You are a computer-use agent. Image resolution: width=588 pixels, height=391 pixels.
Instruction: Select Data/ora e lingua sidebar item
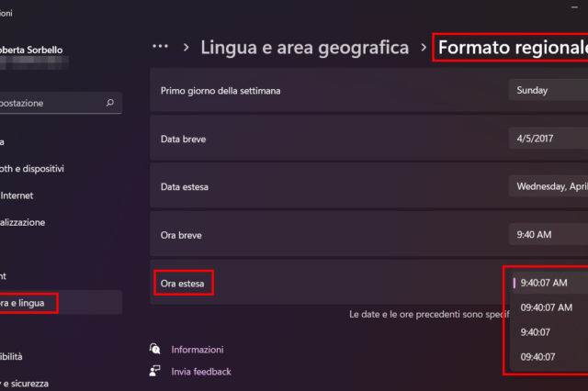(x=28, y=302)
